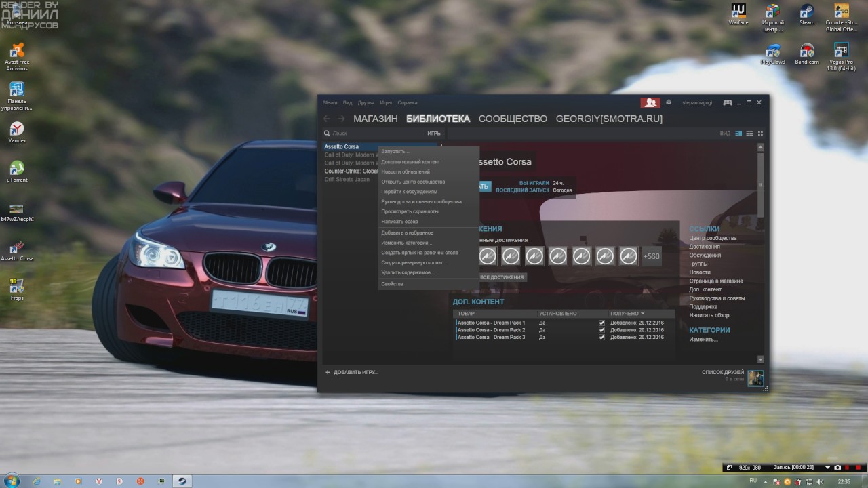Open the PlayClaw3 desktop shortcut
868x488 pixels.
(773, 54)
